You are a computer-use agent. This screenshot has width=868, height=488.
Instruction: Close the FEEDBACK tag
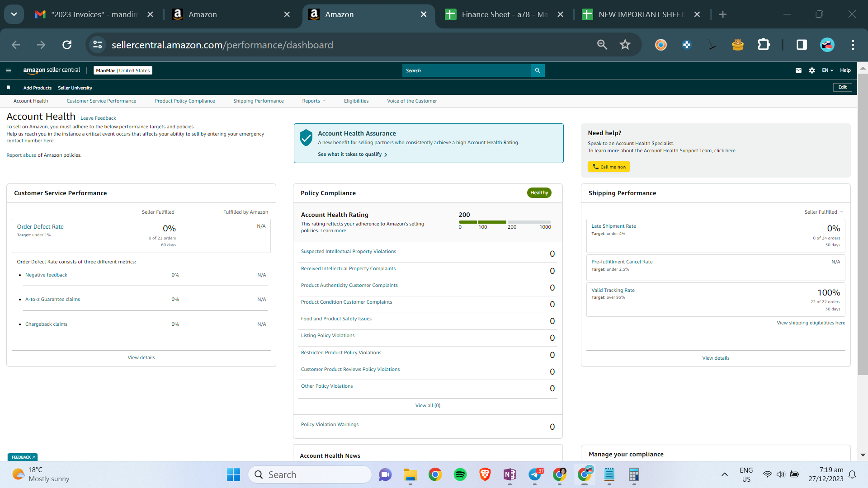34,457
